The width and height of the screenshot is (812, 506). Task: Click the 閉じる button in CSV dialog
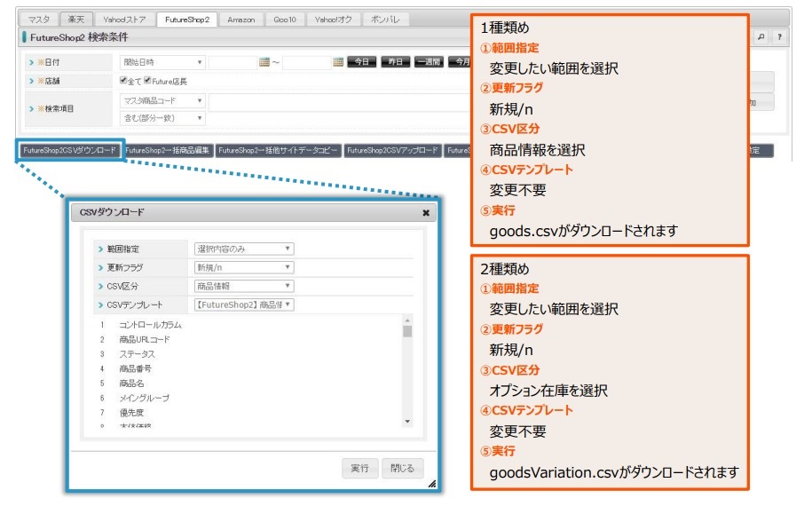[402, 468]
